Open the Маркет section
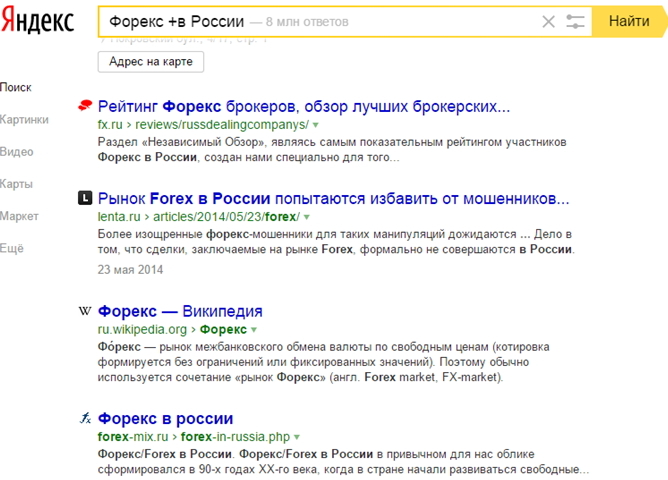Viewport: 668px width, 480px height. (x=19, y=216)
